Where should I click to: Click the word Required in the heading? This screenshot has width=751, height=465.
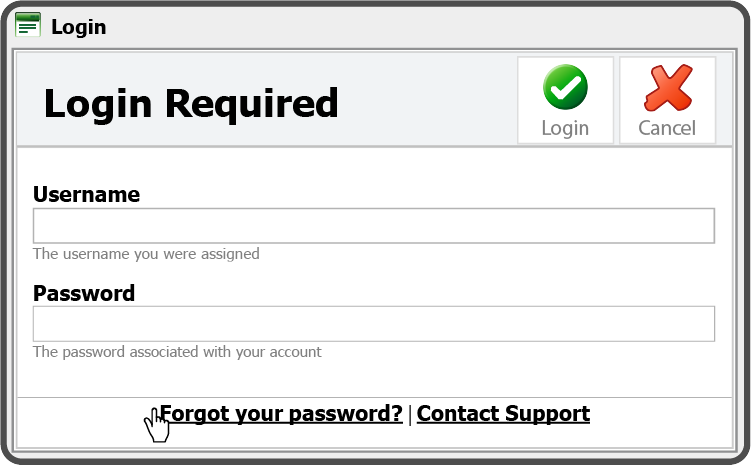pos(252,103)
